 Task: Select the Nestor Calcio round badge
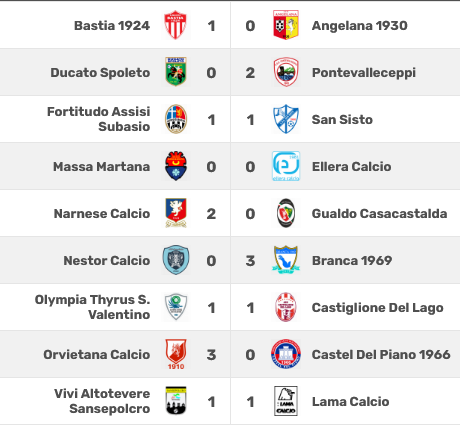click(x=176, y=260)
